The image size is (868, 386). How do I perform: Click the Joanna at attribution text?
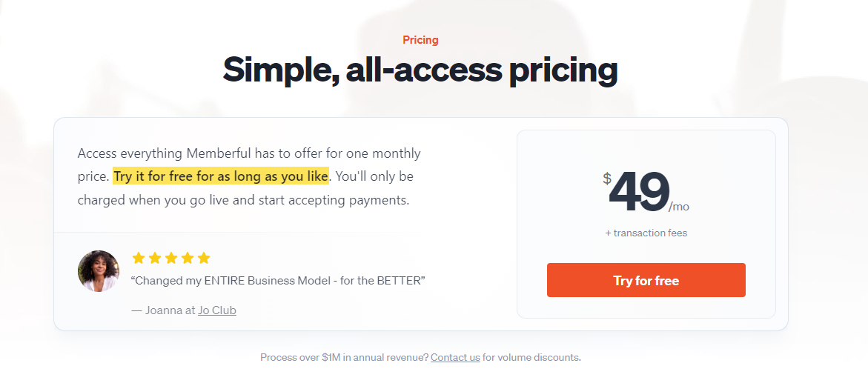point(164,310)
